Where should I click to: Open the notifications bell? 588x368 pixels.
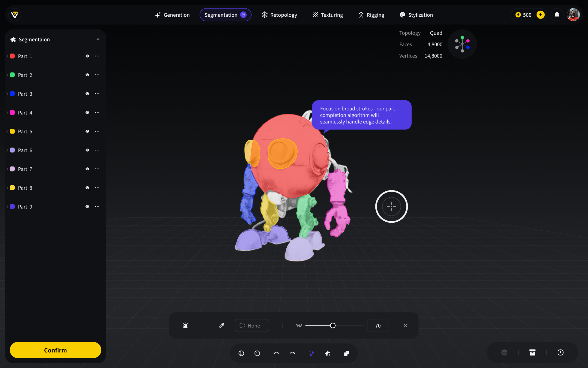(557, 15)
